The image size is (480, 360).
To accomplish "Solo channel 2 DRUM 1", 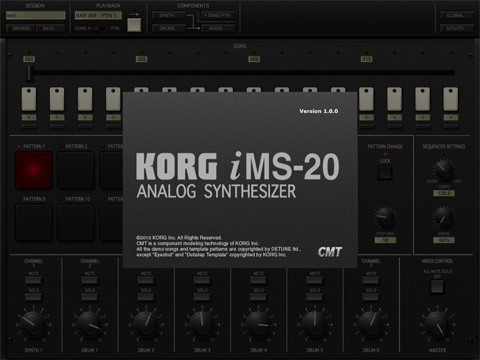I will pyautogui.click(x=90, y=297).
